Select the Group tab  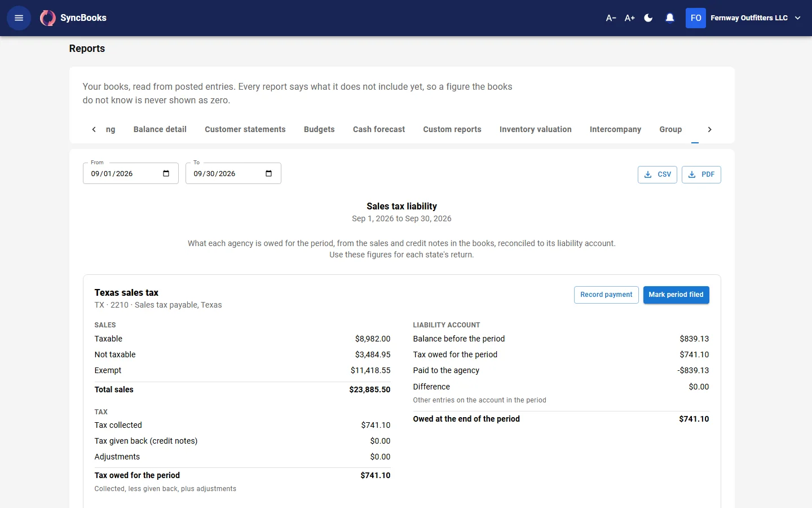(670, 129)
